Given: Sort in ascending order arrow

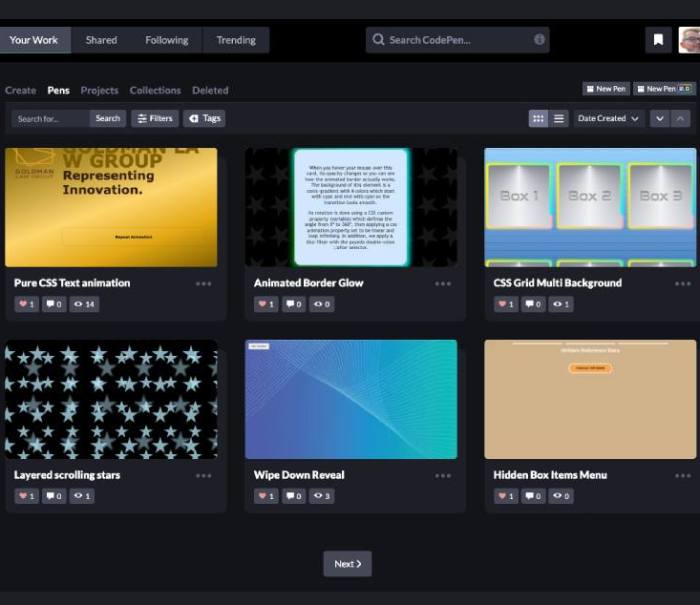Looking at the screenshot, I should [680, 118].
